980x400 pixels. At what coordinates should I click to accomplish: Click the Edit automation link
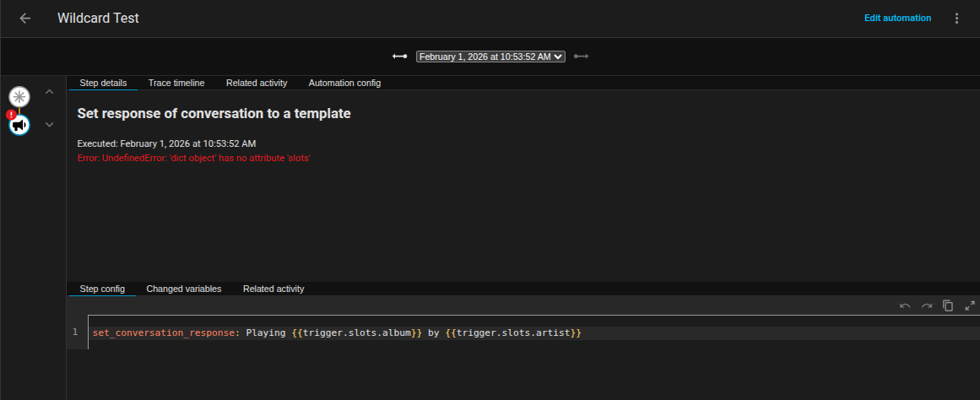coord(897,18)
